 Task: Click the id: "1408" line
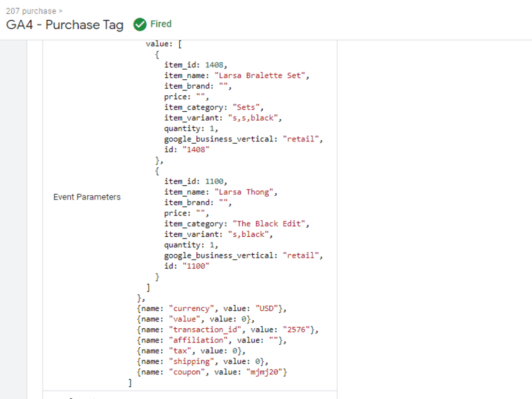point(187,149)
